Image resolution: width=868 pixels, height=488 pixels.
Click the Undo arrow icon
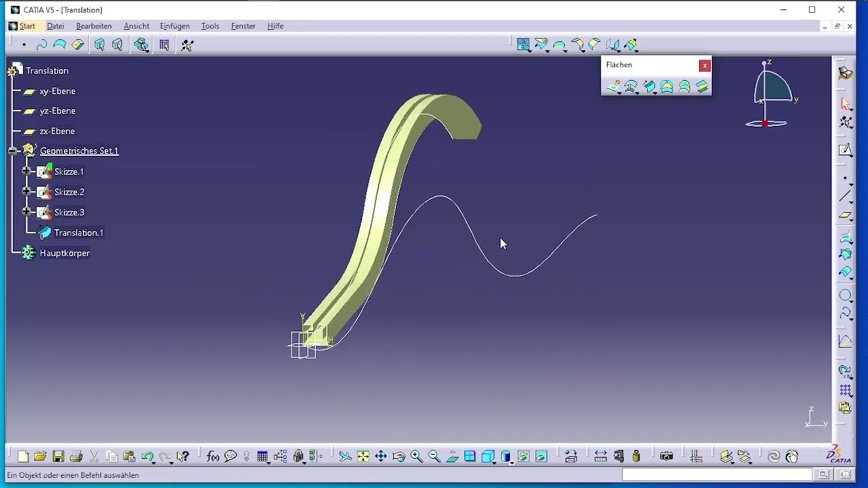click(146, 457)
